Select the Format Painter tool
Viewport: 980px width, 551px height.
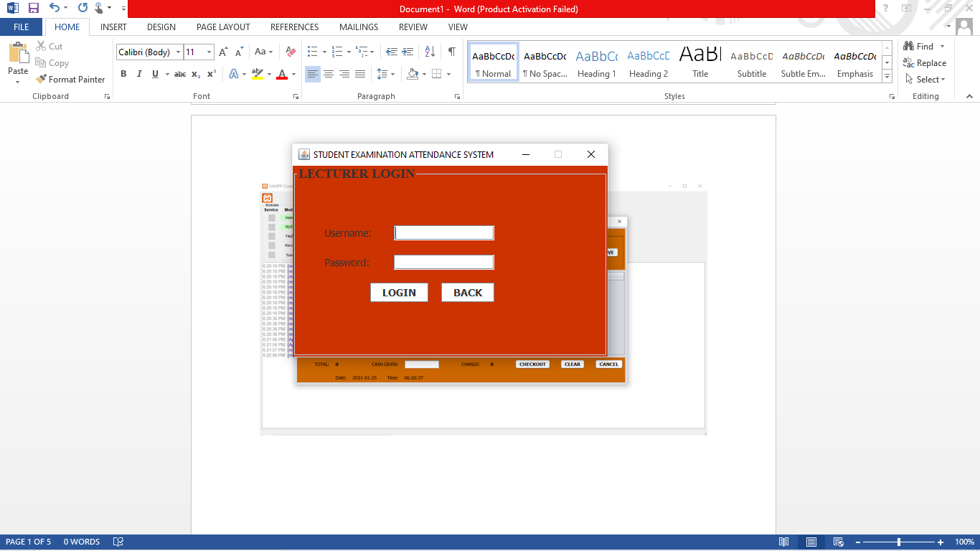pyautogui.click(x=70, y=79)
